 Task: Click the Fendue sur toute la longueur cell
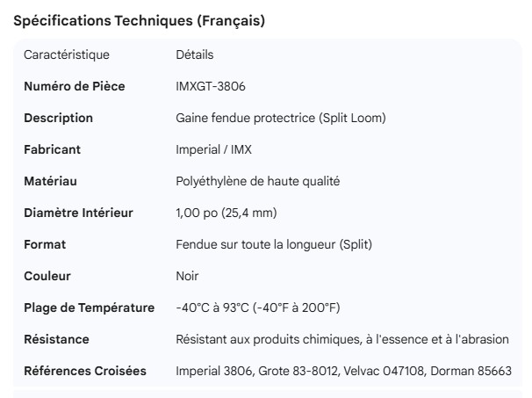(273, 245)
